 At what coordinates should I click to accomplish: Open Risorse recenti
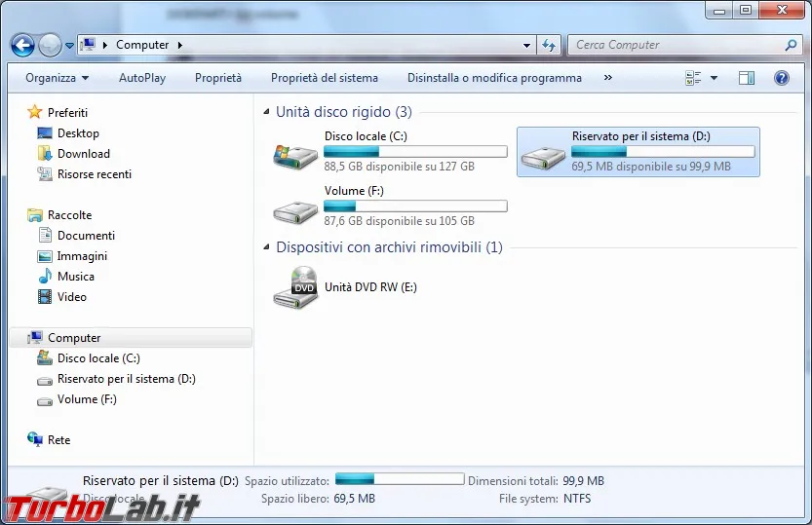pyautogui.click(x=95, y=174)
